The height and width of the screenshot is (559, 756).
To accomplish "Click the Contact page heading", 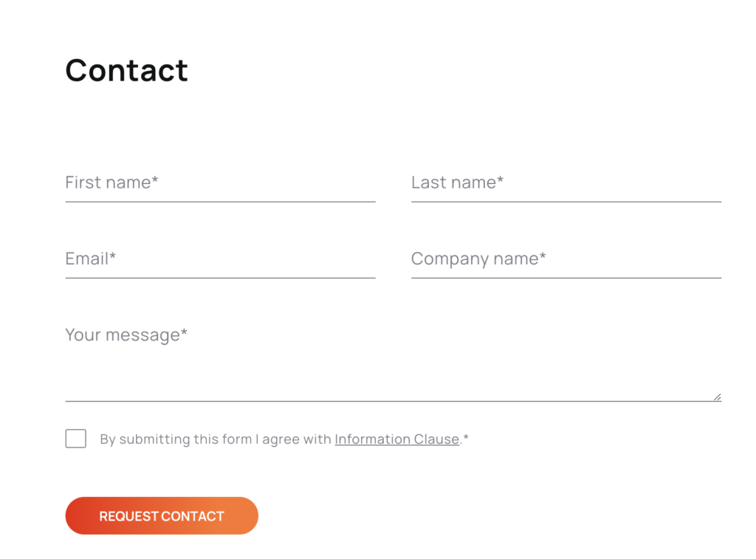I will pos(126,70).
